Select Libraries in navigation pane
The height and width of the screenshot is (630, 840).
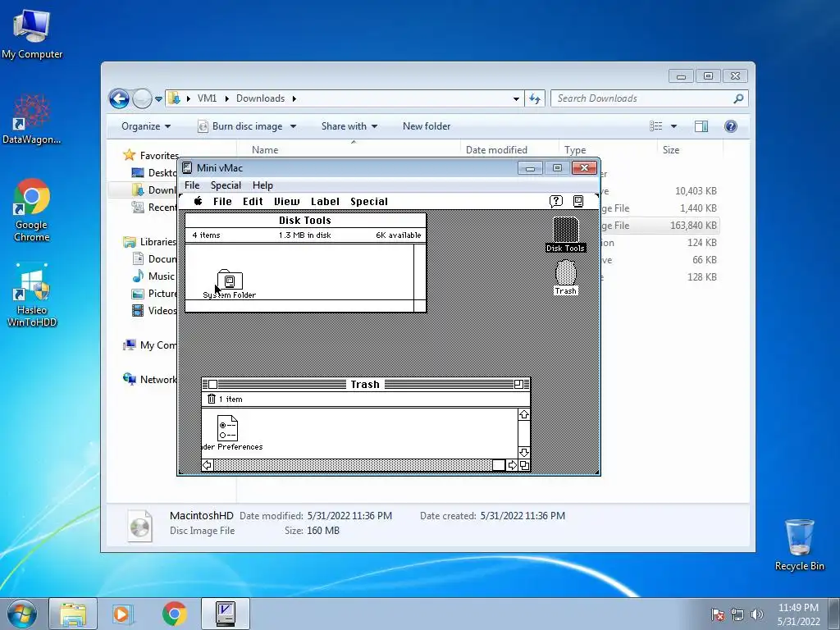158,242
